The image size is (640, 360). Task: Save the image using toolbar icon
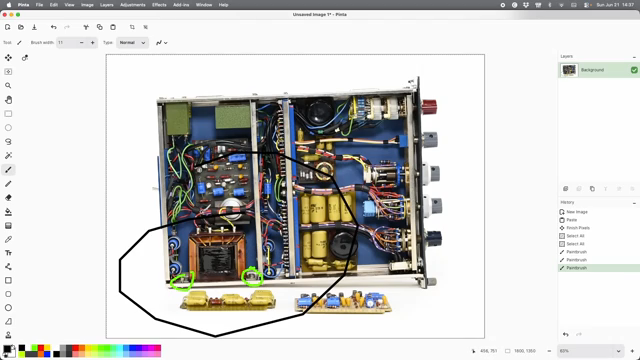point(34,27)
